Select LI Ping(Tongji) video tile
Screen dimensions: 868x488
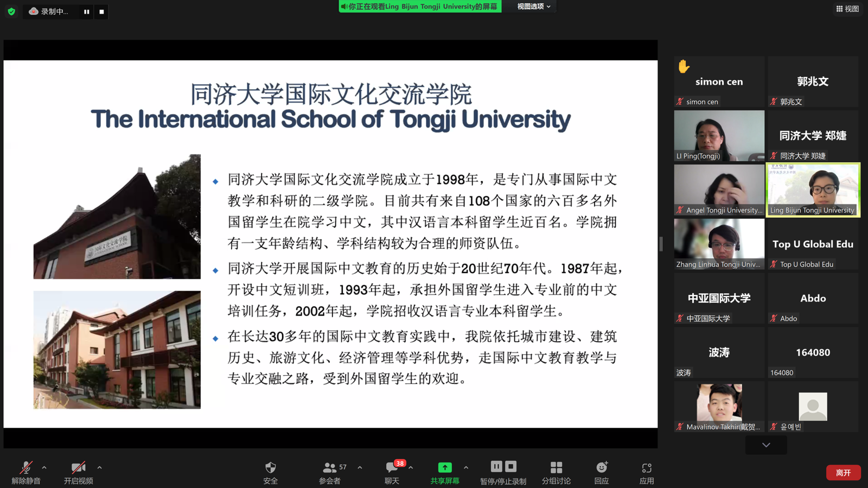pyautogui.click(x=719, y=136)
